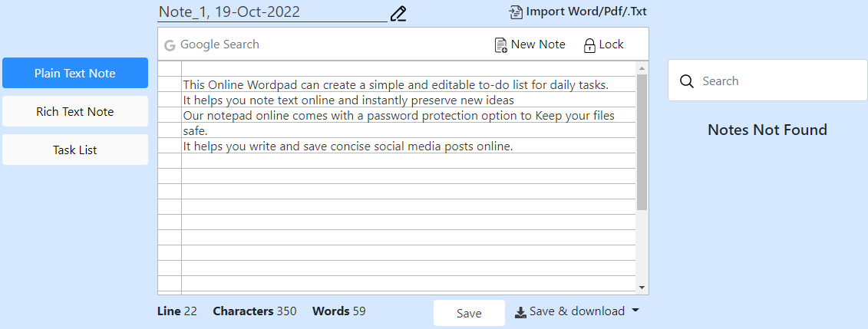
Task: Click the Import Word/Pdf/.Txt document icon
Action: 516,12
